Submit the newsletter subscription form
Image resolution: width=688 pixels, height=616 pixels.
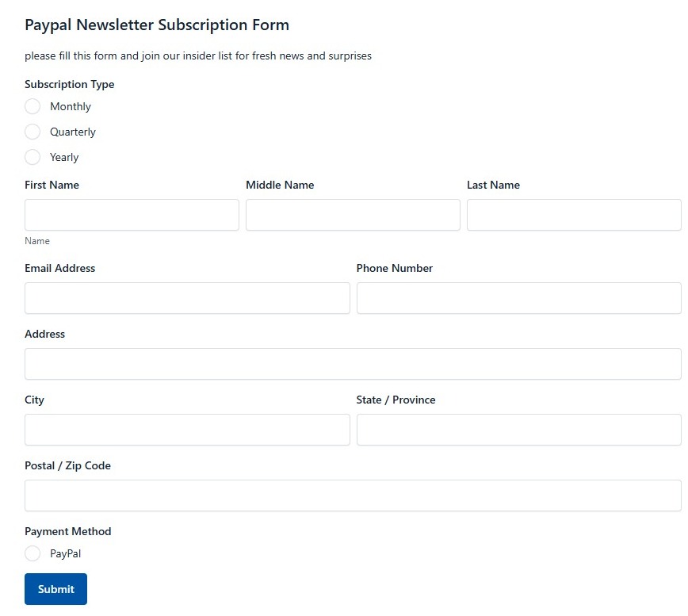(55, 589)
